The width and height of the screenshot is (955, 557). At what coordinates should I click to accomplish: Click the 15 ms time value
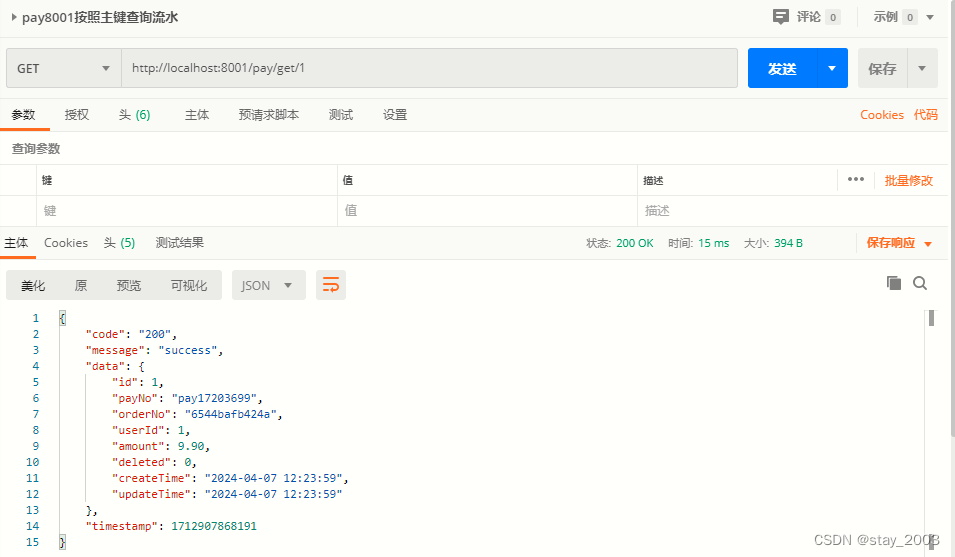[713, 243]
